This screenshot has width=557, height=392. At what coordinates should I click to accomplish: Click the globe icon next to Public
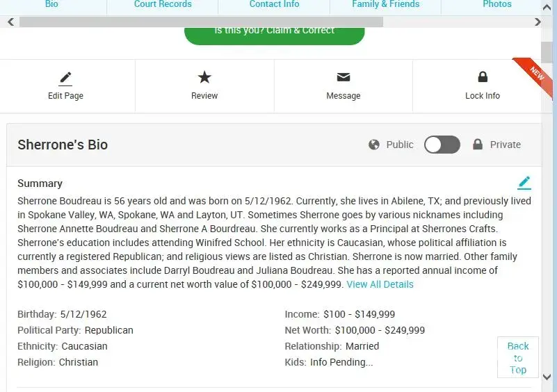click(374, 145)
